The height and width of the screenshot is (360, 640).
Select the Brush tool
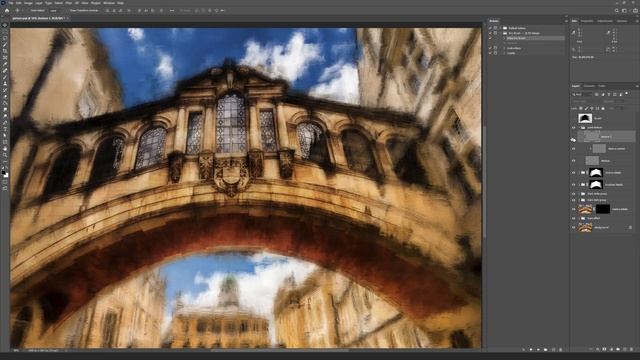(5, 77)
